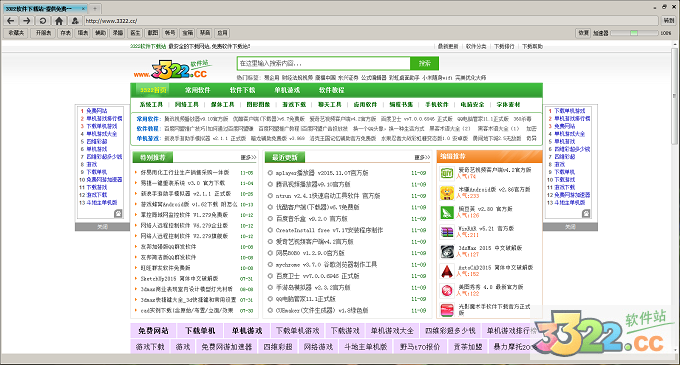Image resolution: width=680 pixels, height=365 pixels.
Task: Click the site search input field
Action: click(x=324, y=63)
